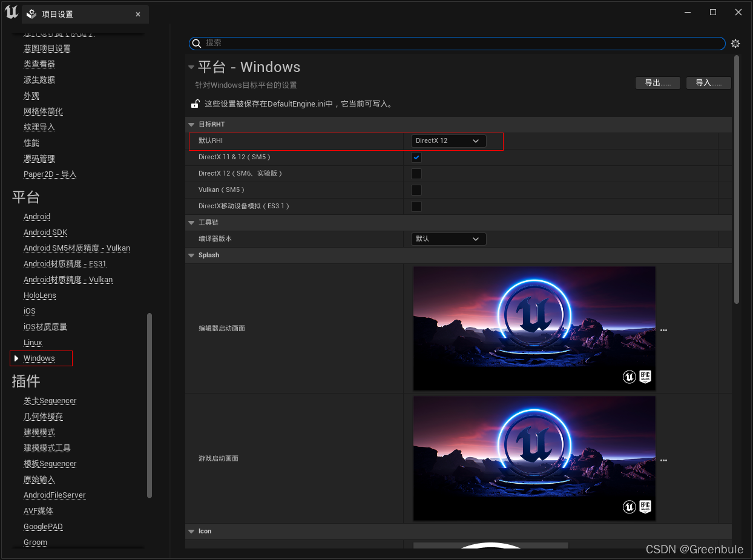The image size is (753, 560).
Task: Maximize the project settings window
Action: click(713, 12)
